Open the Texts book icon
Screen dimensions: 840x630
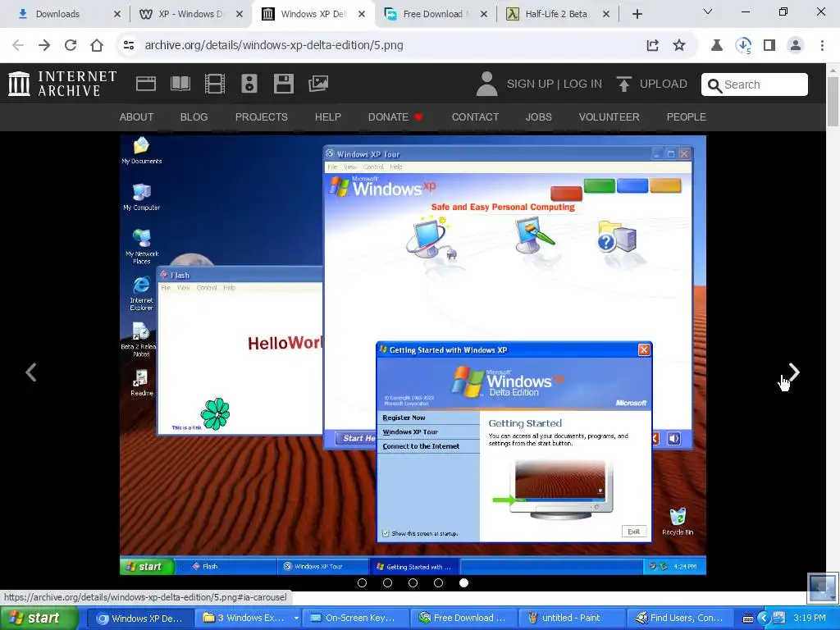[x=180, y=84]
